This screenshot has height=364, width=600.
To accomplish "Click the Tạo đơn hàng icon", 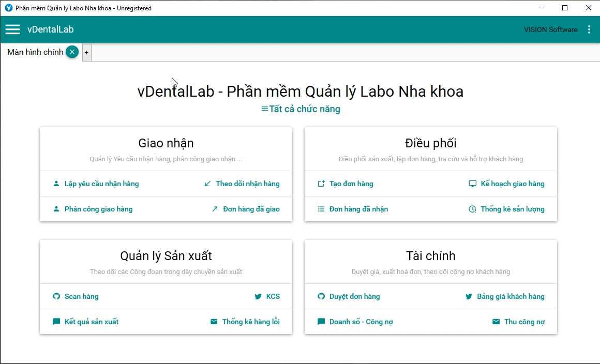I will pyautogui.click(x=321, y=184).
